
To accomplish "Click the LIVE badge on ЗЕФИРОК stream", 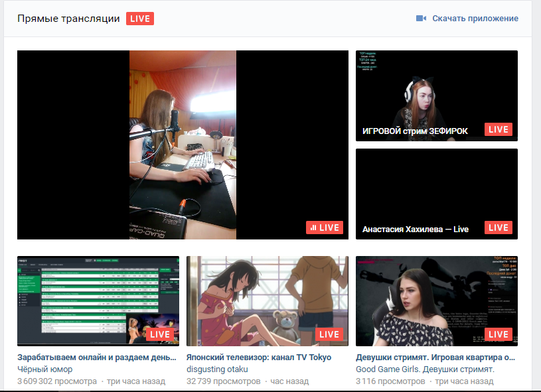I will click(x=498, y=129).
